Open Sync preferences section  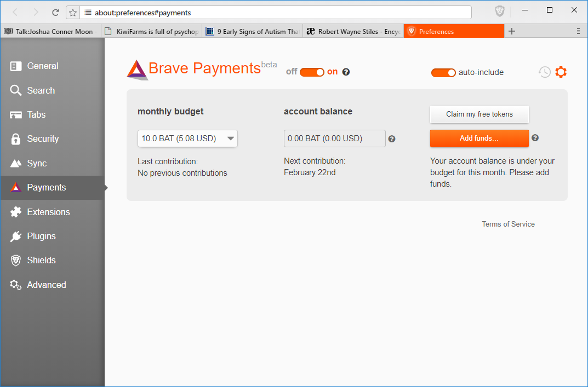[53, 163]
